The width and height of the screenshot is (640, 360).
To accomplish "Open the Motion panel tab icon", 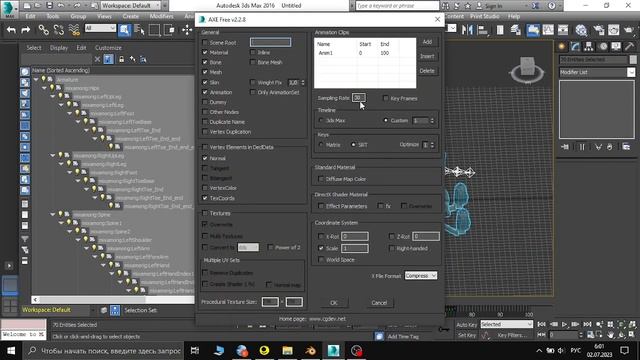I will coord(603,47).
